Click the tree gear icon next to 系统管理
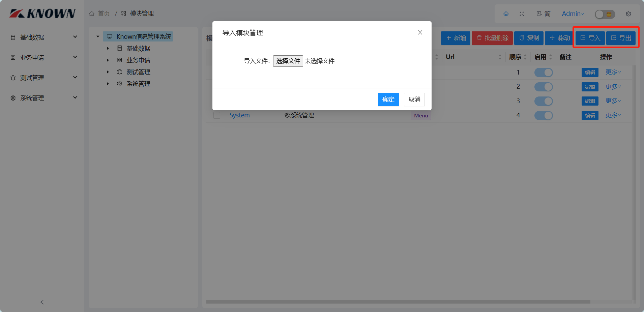This screenshot has width=644, height=312. coord(120,84)
